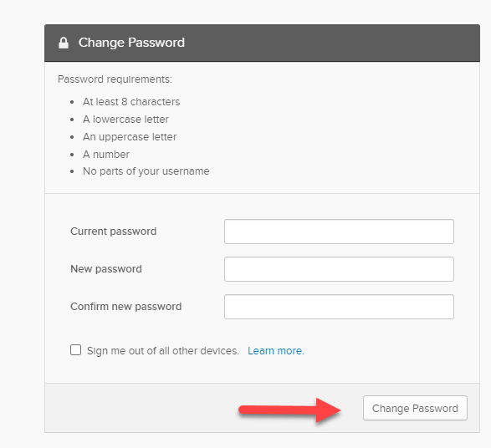This screenshot has height=448, width=491.
Task: Select the 'No parts of your username' requirement
Action: tap(146, 171)
